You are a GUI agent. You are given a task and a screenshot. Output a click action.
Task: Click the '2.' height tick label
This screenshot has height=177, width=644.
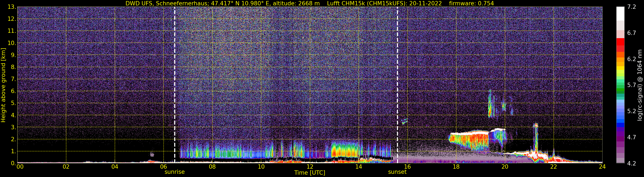tap(13, 139)
